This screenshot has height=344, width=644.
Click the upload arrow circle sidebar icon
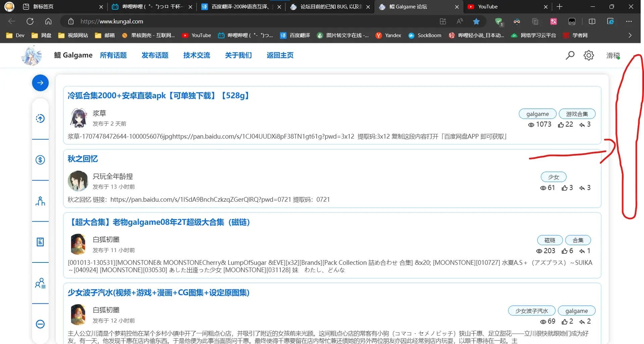pos(40,118)
